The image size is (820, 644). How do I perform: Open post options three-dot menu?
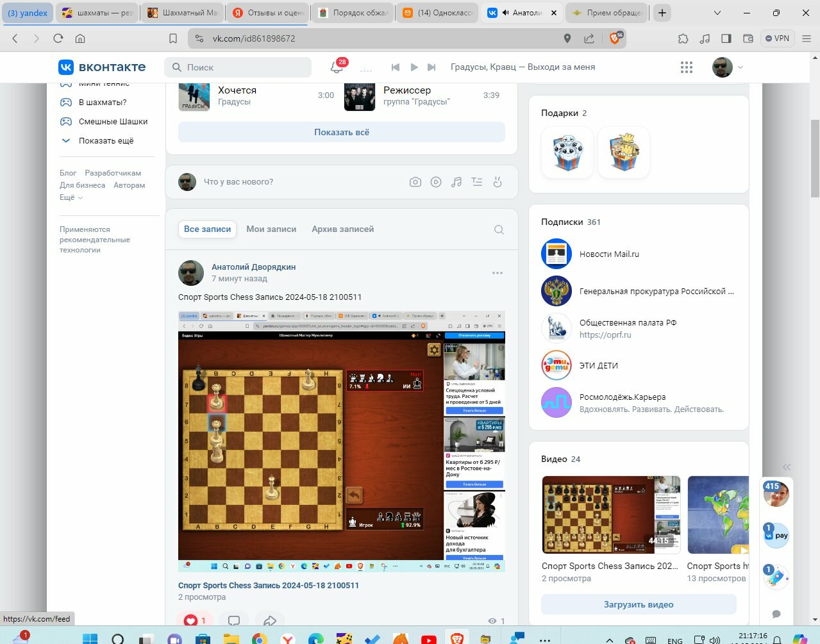tap(498, 273)
